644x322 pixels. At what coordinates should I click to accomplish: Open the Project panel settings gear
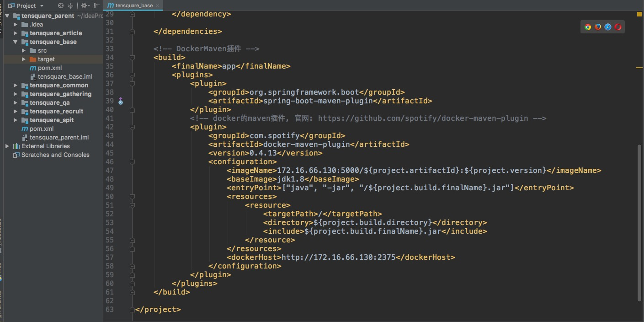[85, 5]
